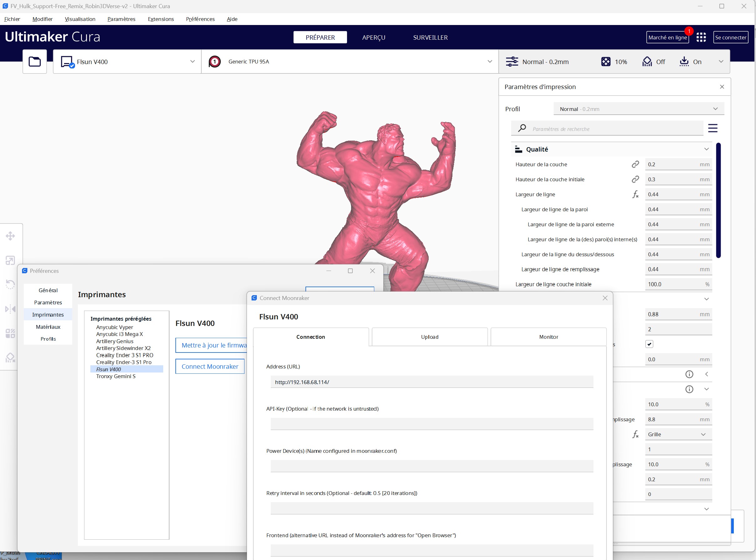Click print settings sliders icon
This screenshot has width=756, height=560.
coord(512,62)
